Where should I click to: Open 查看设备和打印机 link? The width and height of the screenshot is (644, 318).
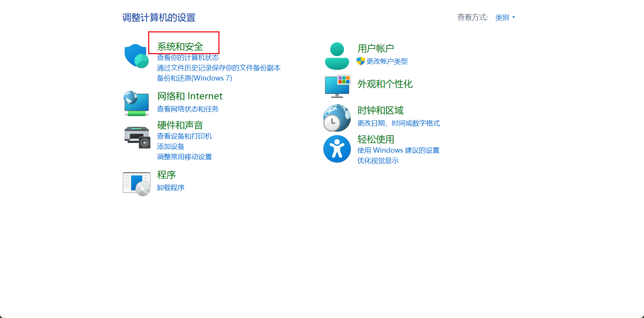[x=184, y=136]
